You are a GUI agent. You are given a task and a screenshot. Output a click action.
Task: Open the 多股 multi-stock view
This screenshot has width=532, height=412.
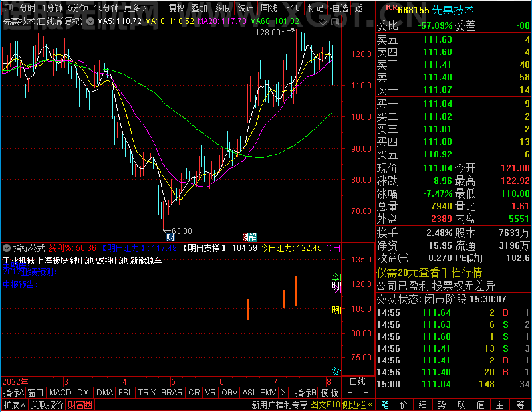pos(222,8)
